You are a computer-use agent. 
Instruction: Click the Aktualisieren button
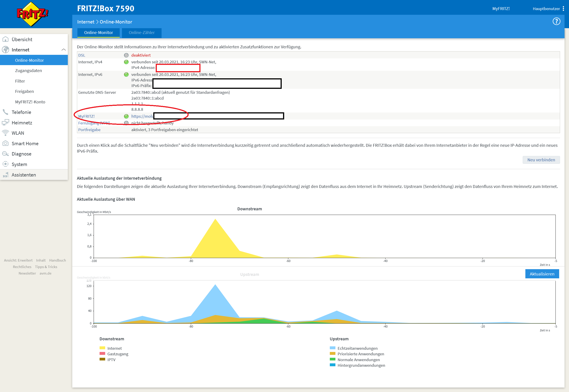click(x=542, y=274)
